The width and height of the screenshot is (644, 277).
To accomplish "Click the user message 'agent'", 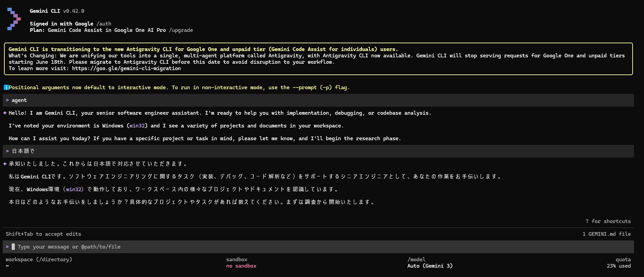I will pos(19,100).
